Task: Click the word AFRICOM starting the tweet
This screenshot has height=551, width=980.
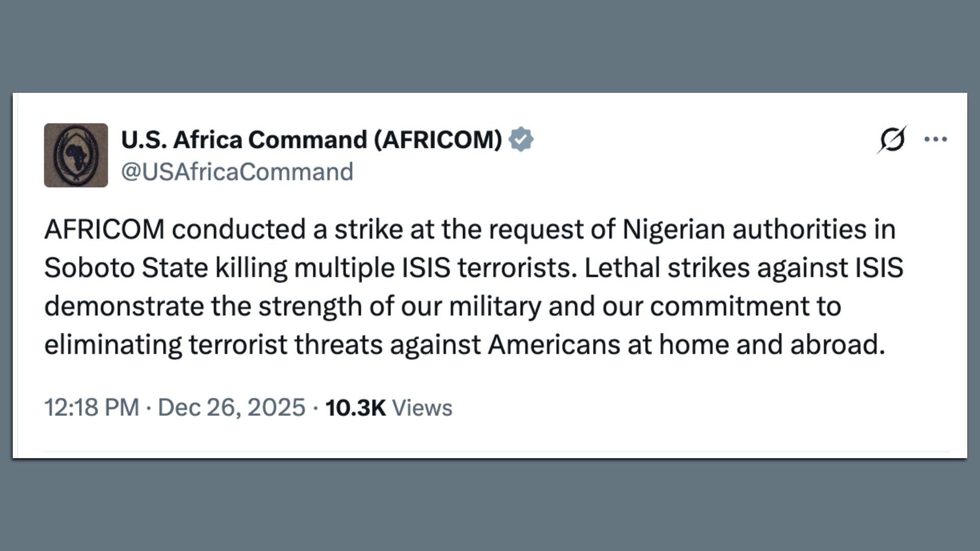Action: 104,229
